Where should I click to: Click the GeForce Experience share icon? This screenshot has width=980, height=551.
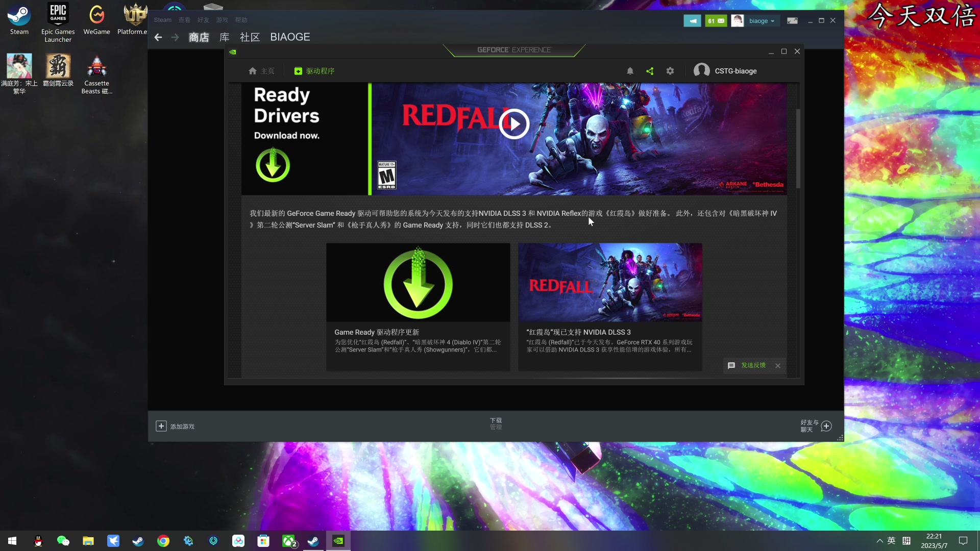[x=650, y=71]
